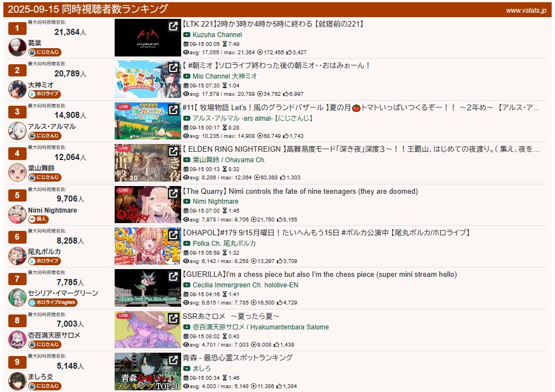Select 21,364人 viewer count
The height and width of the screenshot is (392, 555).
point(70,32)
